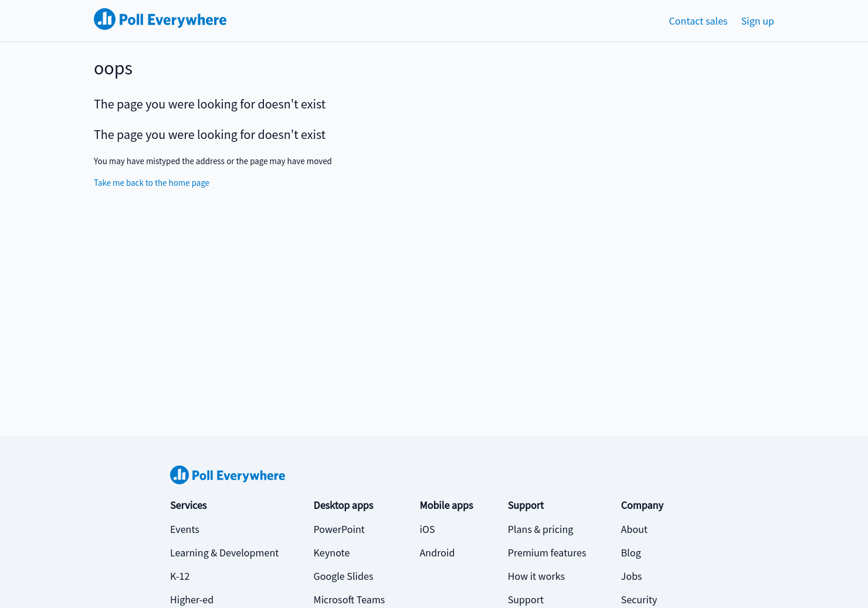The image size is (868, 608).
Task: Open the iOS mobile app link
Action: [427, 529]
